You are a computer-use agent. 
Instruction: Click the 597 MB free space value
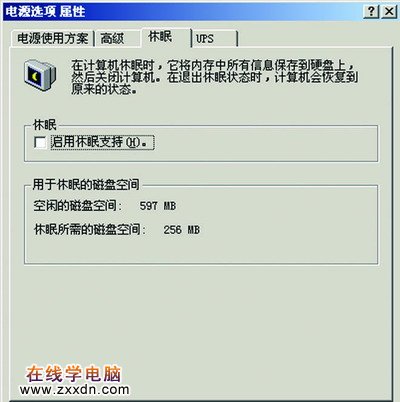tap(158, 206)
